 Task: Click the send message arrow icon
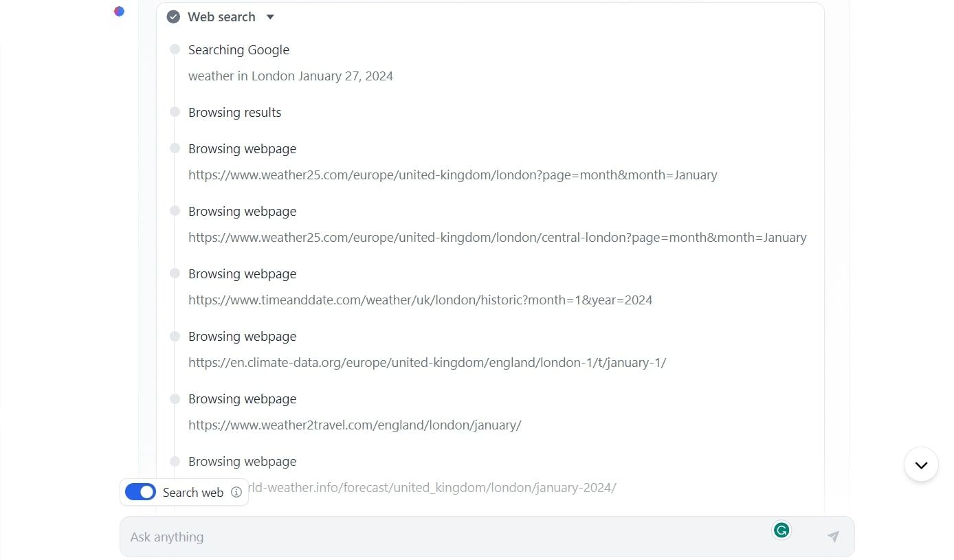833,537
